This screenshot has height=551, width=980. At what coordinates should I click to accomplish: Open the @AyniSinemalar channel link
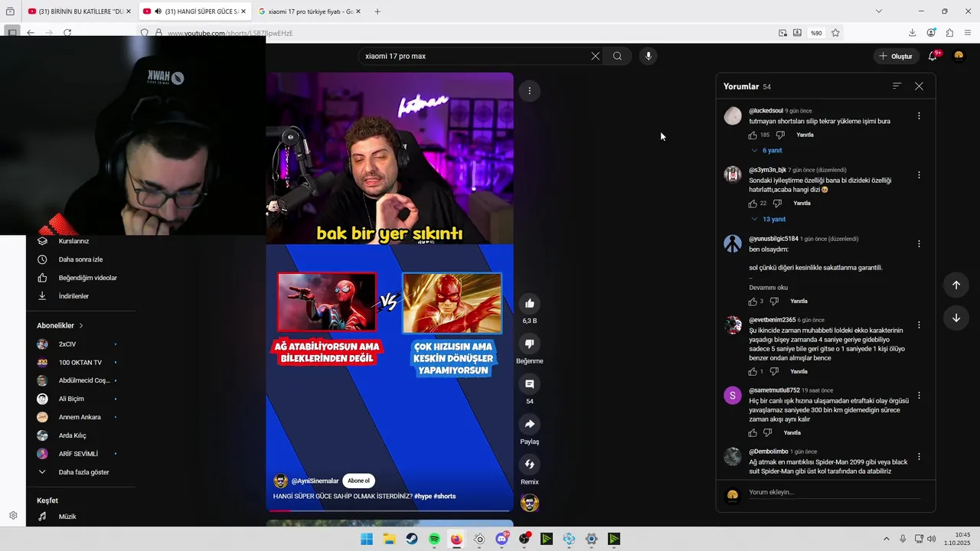click(315, 481)
